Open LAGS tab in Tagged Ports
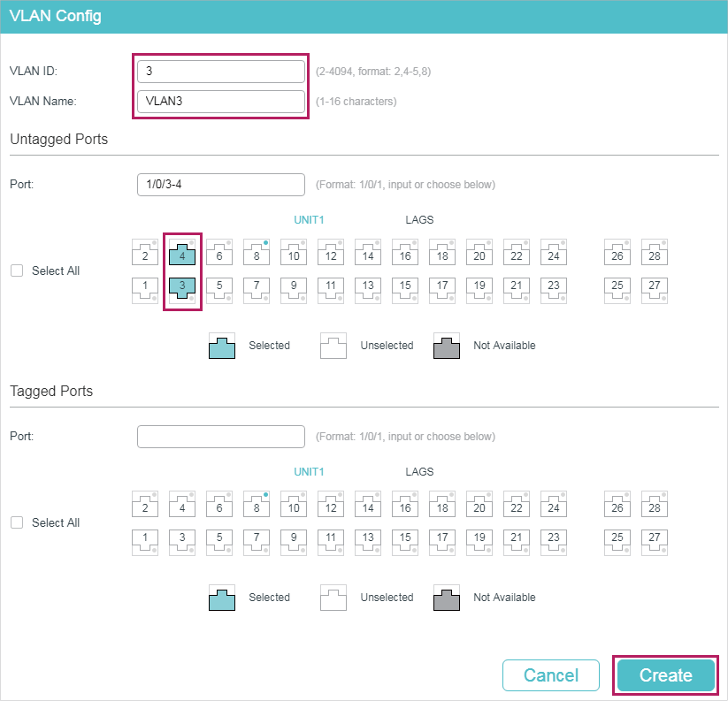Viewport: 728px width, 701px height. tap(419, 472)
